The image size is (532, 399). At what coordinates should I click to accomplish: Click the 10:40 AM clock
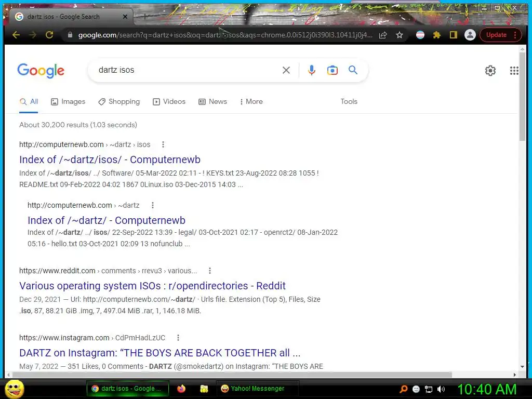tap(487, 389)
